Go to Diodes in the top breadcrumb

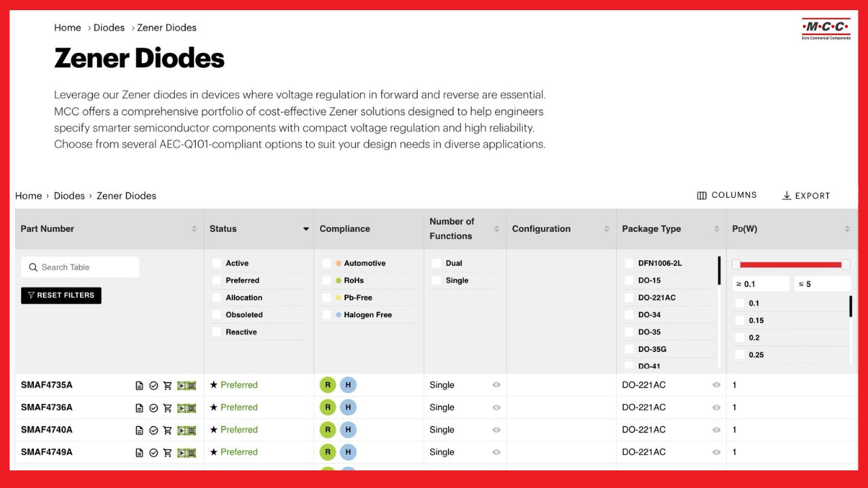[109, 28]
